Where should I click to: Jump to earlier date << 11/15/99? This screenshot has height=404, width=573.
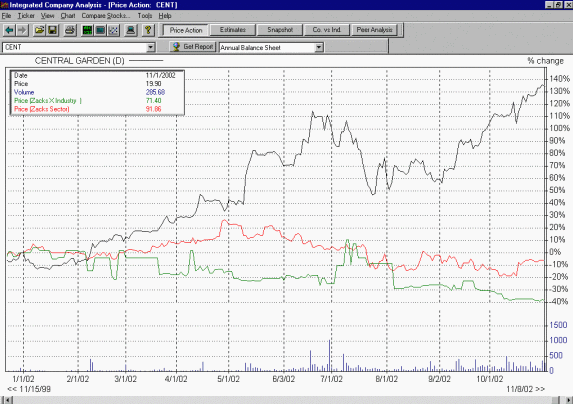click(29, 389)
